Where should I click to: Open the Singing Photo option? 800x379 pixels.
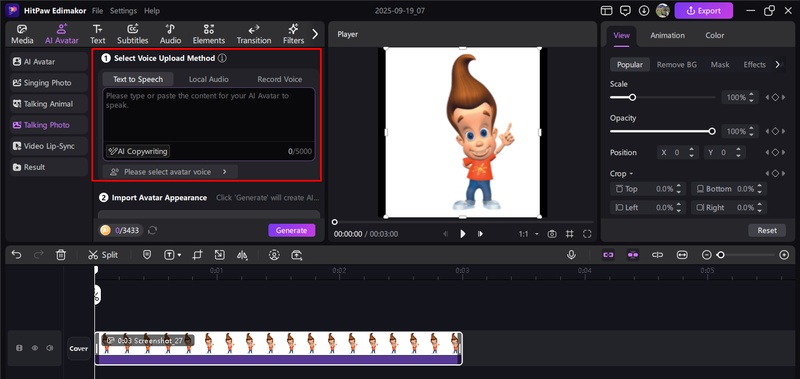(49, 83)
